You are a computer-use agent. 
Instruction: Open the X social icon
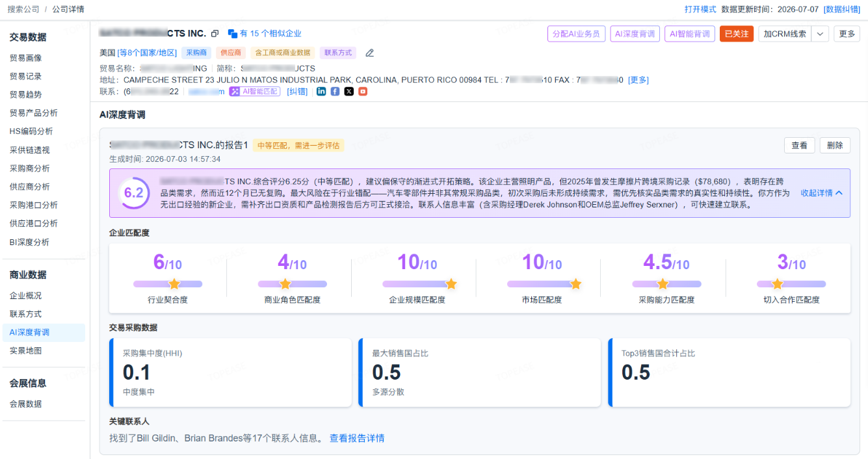pos(349,92)
